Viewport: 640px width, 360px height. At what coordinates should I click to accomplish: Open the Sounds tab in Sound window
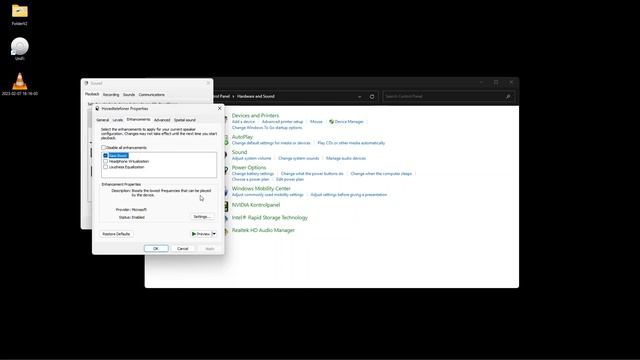pyautogui.click(x=129, y=95)
